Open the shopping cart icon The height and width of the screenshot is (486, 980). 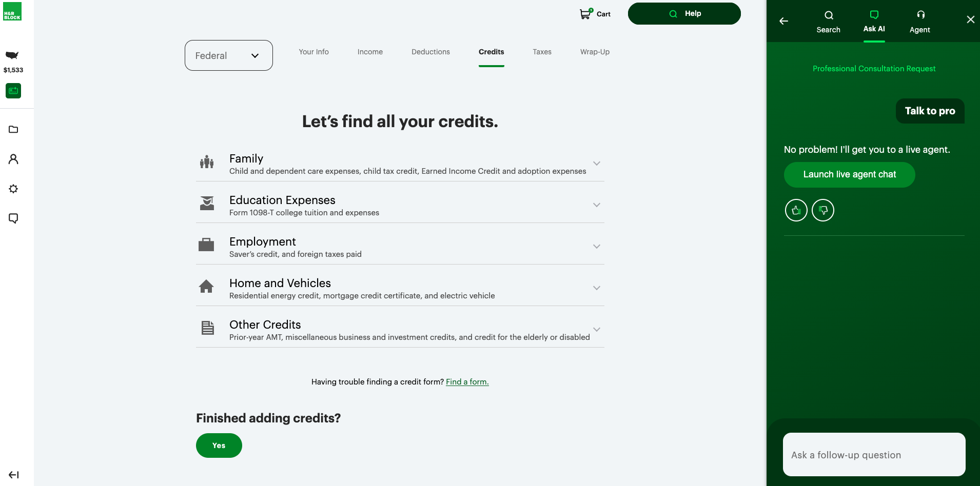585,14
